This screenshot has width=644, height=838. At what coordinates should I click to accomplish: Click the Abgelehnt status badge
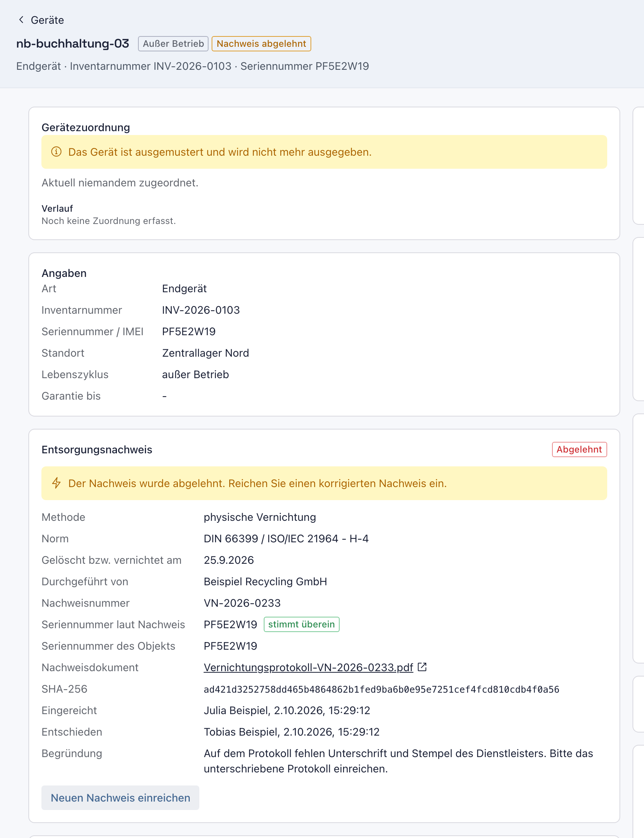coord(579,449)
